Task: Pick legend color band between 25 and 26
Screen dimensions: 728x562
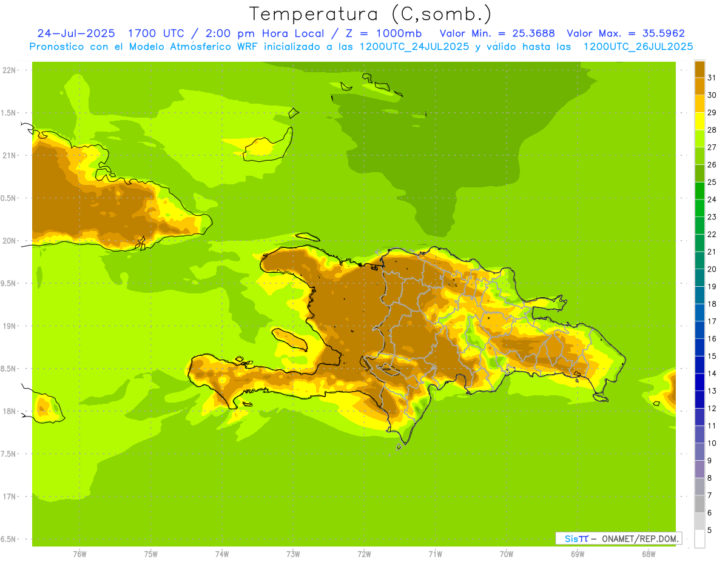Action: 699,173
